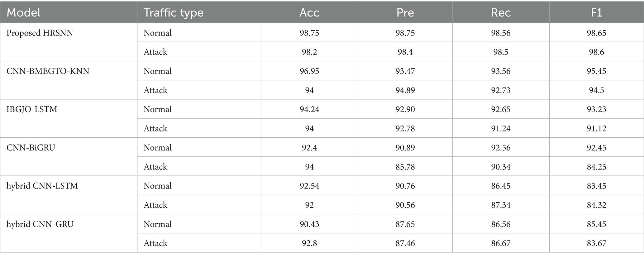Click the 91.24 recall value
The height and width of the screenshot is (258, 644).
pos(501,128)
